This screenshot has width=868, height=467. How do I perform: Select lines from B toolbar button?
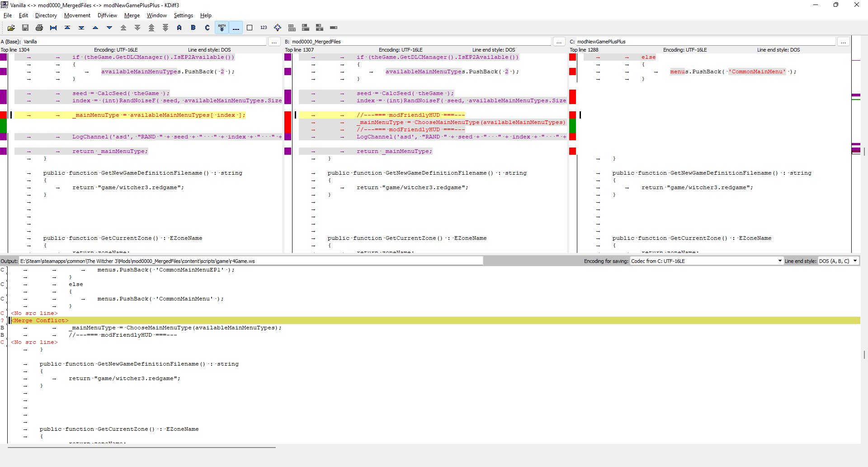click(x=193, y=28)
